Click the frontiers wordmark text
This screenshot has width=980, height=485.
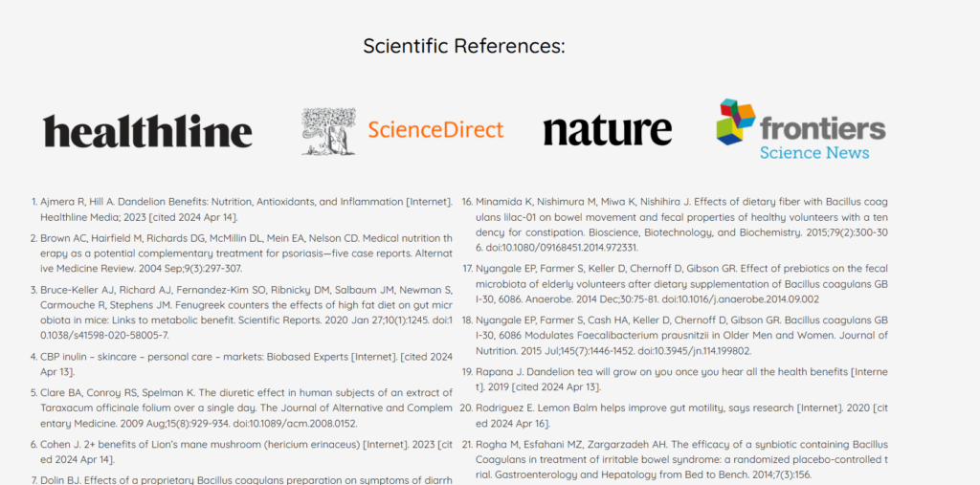pos(822,128)
